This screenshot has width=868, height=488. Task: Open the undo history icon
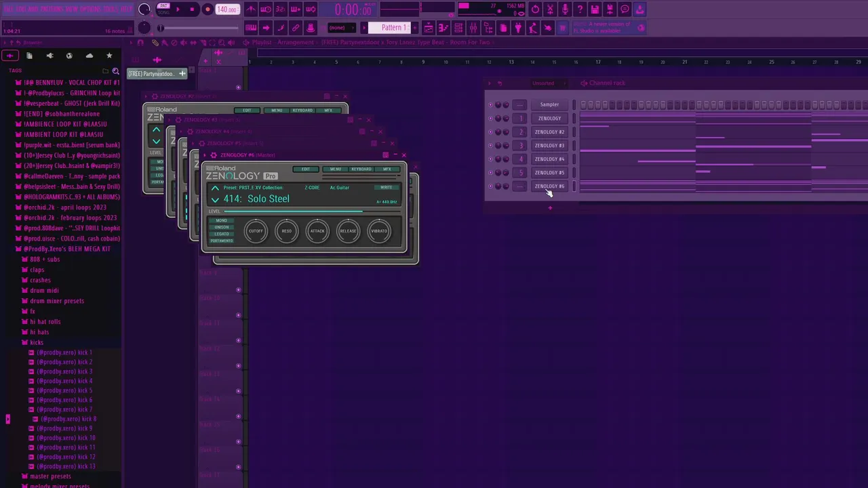click(x=535, y=9)
